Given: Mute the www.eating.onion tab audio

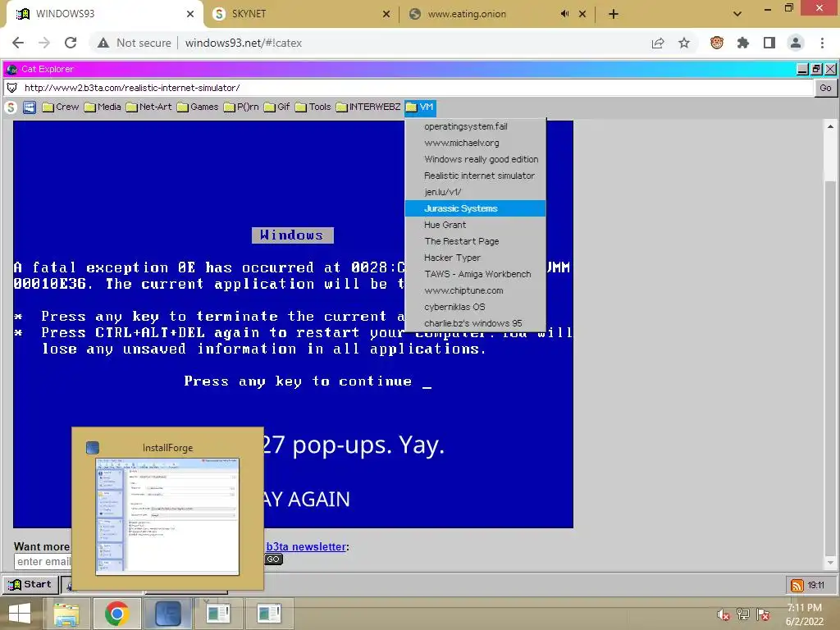Looking at the screenshot, I should [564, 14].
